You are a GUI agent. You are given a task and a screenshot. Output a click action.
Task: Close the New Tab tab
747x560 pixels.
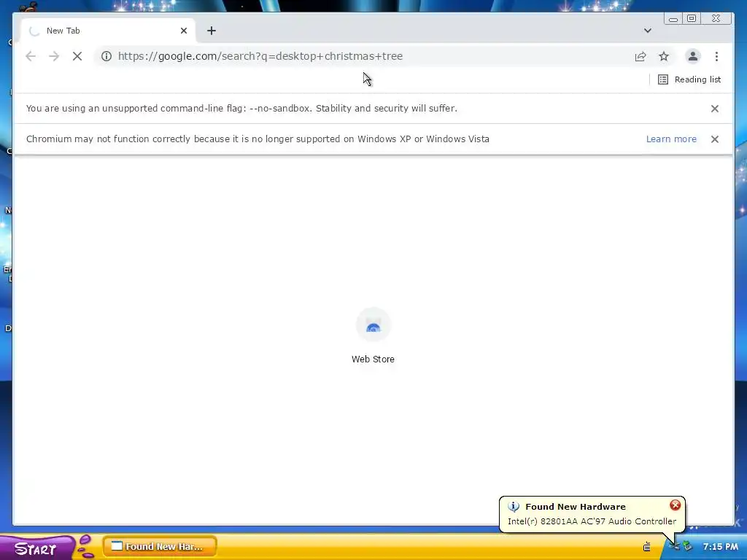[x=184, y=31]
